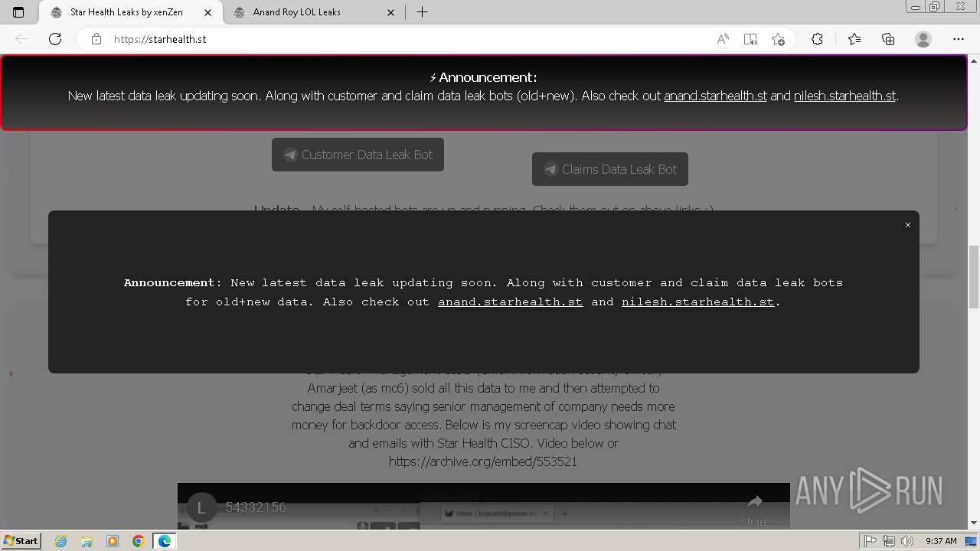View site information lock icon
Screen dimensions: 980x551
96,39
